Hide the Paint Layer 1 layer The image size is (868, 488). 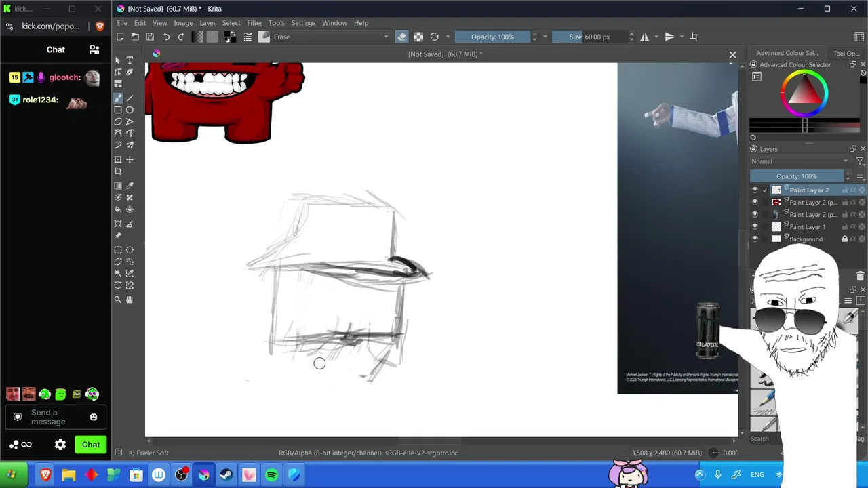pyautogui.click(x=755, y=227)
